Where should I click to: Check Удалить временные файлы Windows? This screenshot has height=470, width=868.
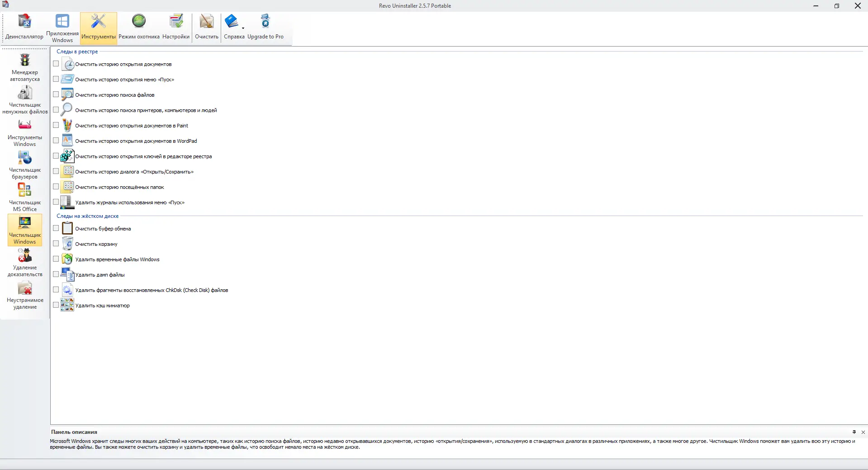point(56,259)
